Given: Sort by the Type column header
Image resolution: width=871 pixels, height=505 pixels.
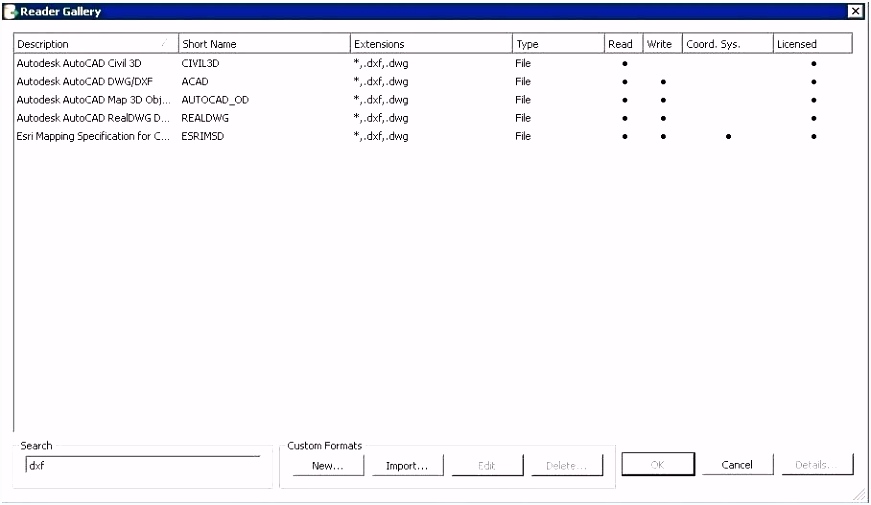Looking at the screenshot, I should click(x=558, y=44).
